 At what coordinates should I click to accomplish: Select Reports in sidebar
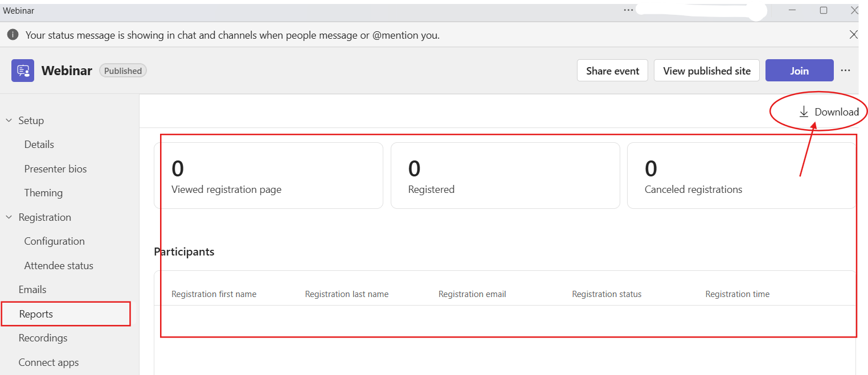click(66, 314)
